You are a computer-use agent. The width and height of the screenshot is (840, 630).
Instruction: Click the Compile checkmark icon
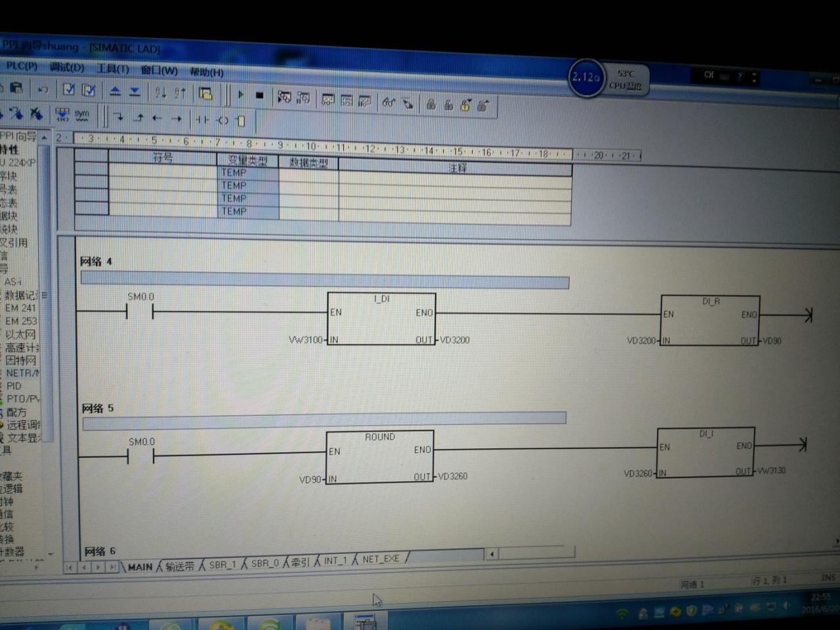69,90
